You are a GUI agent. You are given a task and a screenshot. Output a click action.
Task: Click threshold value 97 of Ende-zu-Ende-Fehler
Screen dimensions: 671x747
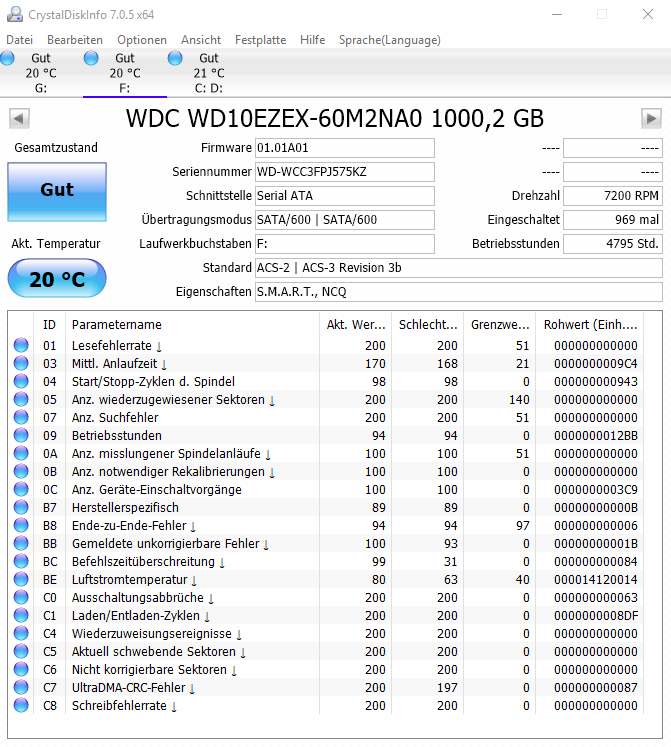pyautogui.click(x=523, y=525)
